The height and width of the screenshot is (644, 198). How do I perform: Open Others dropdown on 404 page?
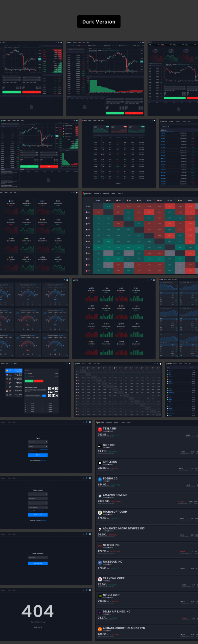[14, 590]
